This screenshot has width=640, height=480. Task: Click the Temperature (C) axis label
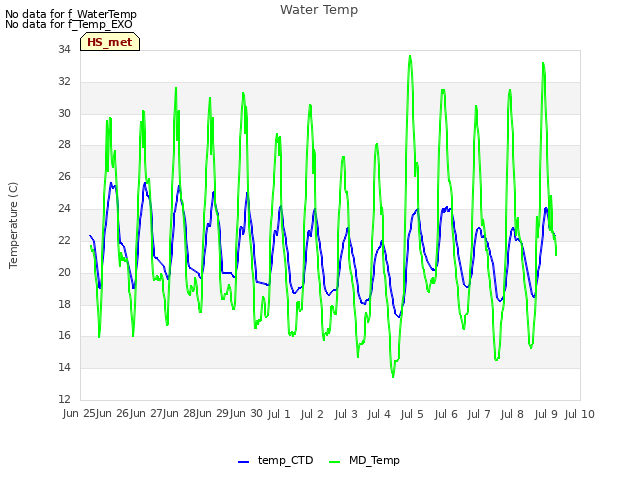13,225
